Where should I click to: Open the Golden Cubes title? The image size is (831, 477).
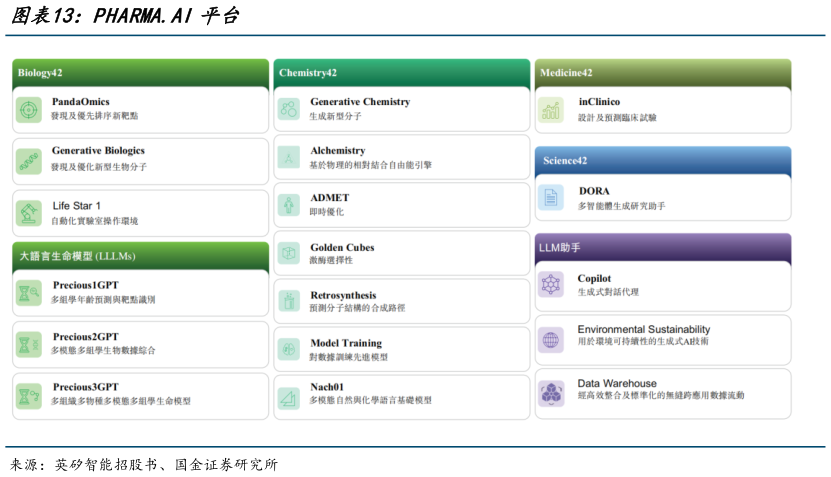[x=342, y=248]
